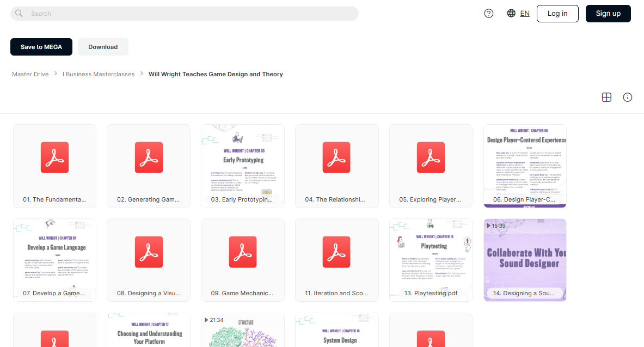Select file name 02. Generating Gam...
The image size is (644, 347).
pos(148,199)
